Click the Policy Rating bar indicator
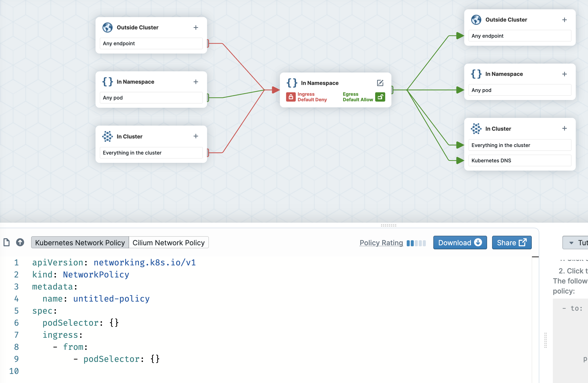Screen dimensions: 588x383 pyautogui.click(x=416, y=243)
